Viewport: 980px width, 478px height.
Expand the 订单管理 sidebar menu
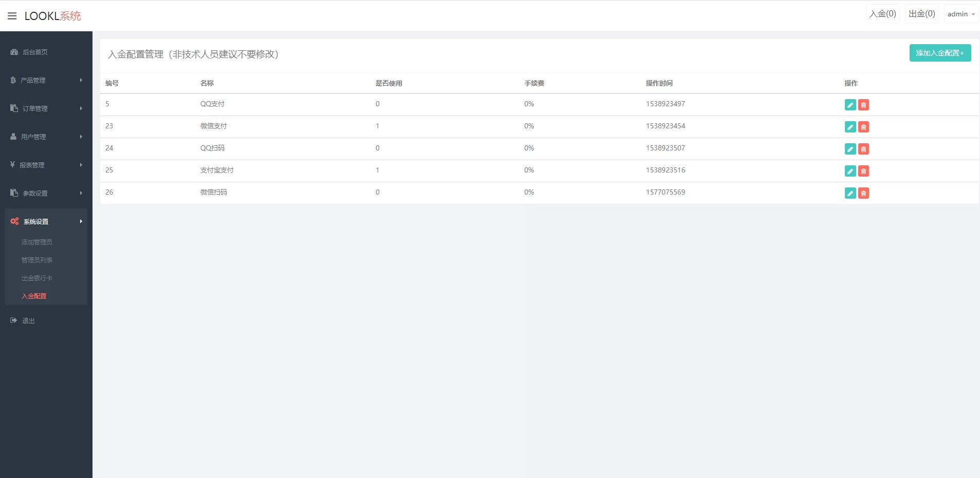click(x=46, y=108)
